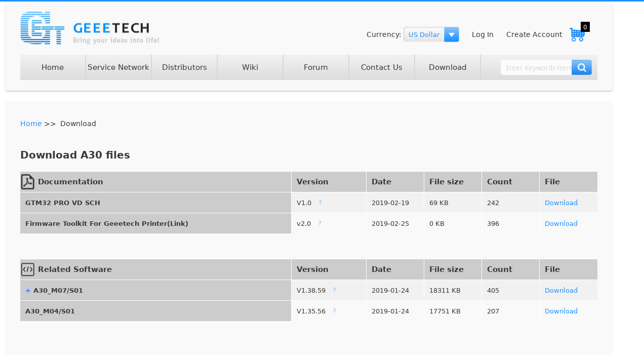This screenshot has width=644, height=355.
Task: Go to the Service Network page
Action: 118,67
